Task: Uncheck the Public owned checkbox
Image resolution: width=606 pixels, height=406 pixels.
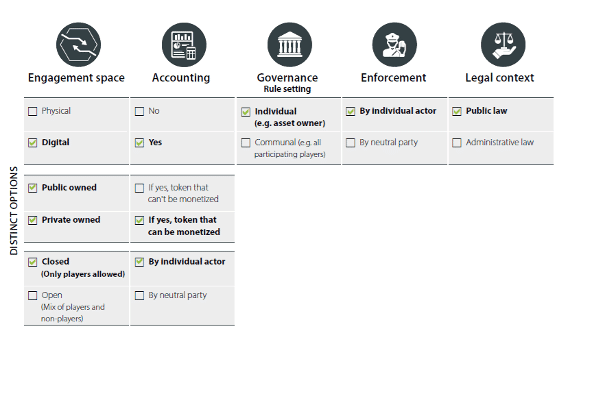Action: [x=32, y=188]
